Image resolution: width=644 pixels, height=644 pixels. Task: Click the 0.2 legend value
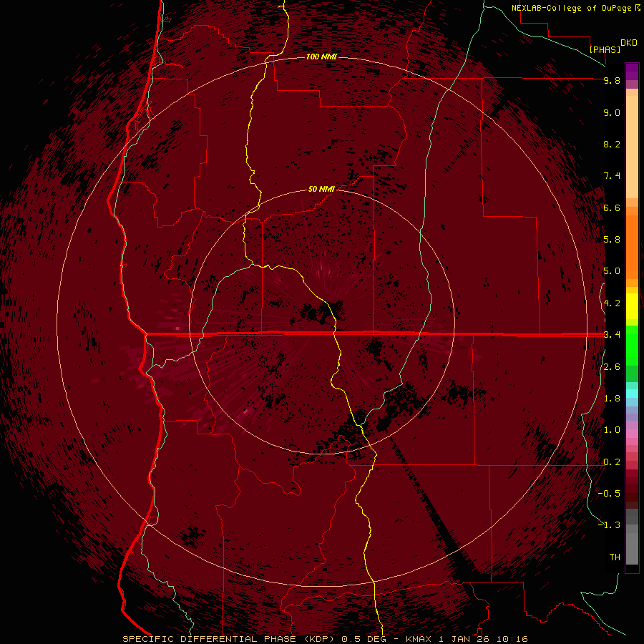[x=612, y=462]
